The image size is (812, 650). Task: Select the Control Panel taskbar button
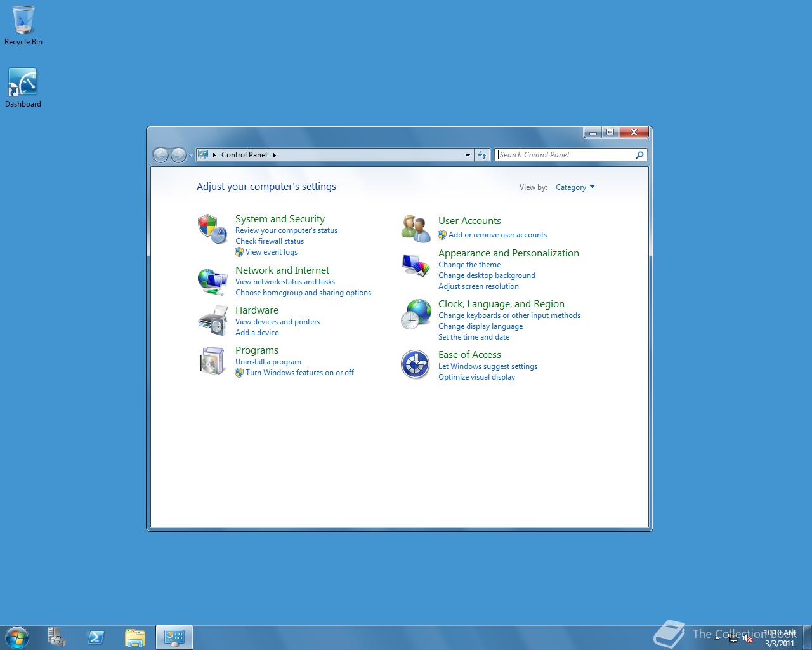[x=174, y=637]
